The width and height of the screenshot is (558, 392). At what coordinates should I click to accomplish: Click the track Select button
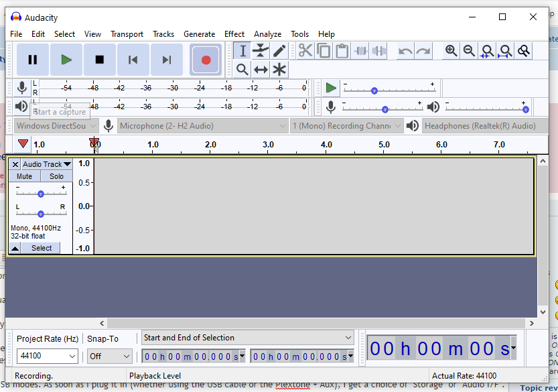[42, 248]
